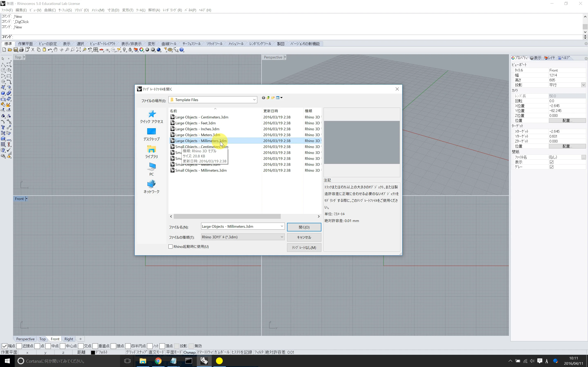Open the options gear icon in toolbar
The image size is (588, 367).
click(170, 50)
